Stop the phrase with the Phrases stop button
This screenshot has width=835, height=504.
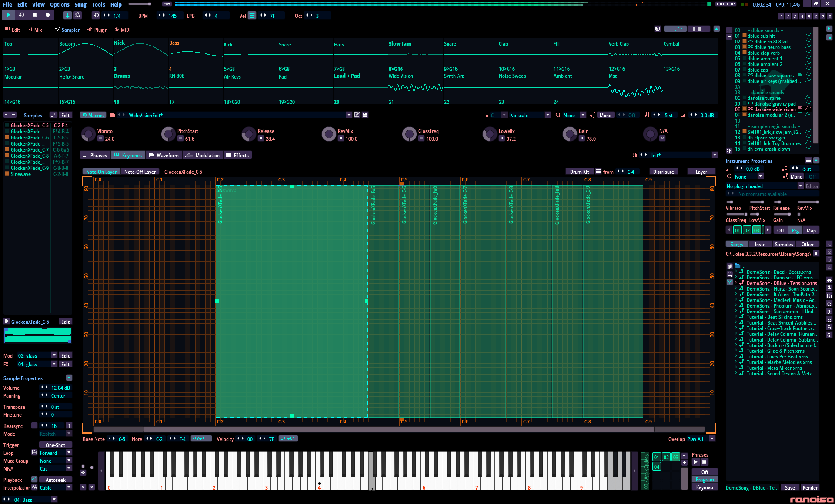point(705,462)
